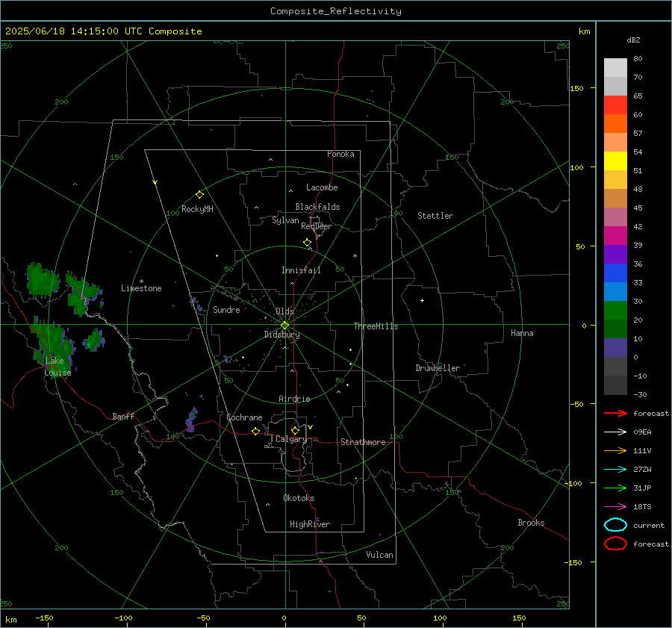The image size is (672, 628).
Task: Click the yellow diamond marker near Cochrane
Action: click(x=255, y=431)
